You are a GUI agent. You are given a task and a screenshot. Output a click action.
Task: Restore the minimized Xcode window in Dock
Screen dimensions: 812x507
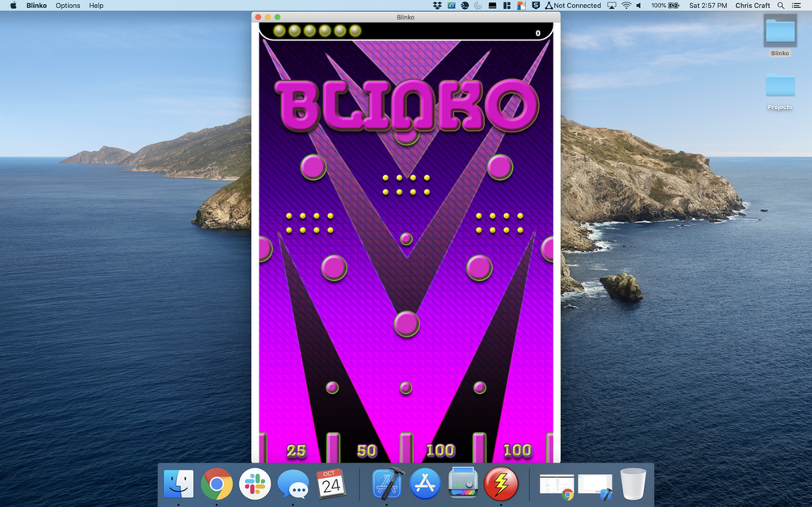tap(595, 487)
